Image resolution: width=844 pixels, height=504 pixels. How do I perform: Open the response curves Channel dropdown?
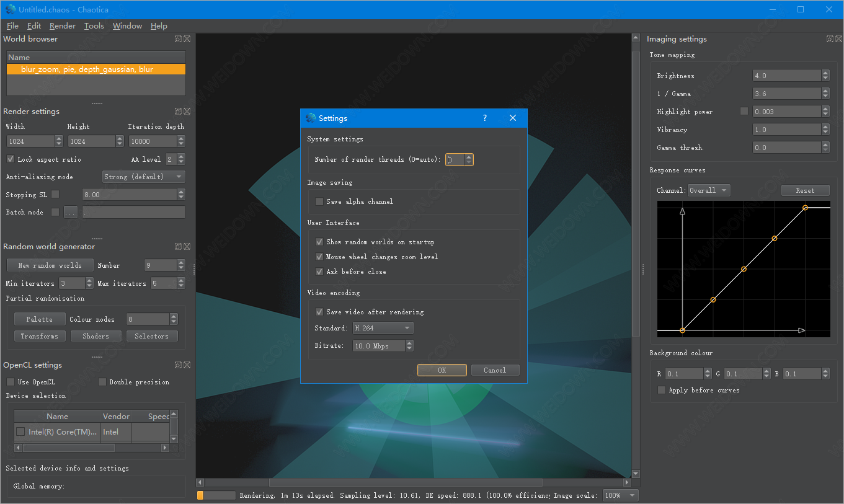click(x=709, y=190)
